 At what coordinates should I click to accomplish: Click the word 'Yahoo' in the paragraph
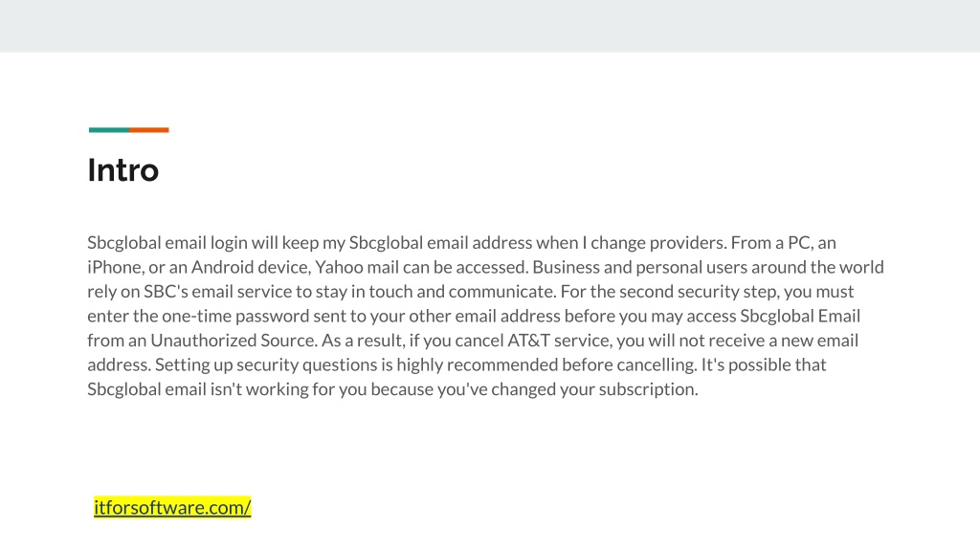tap(339, 268)
